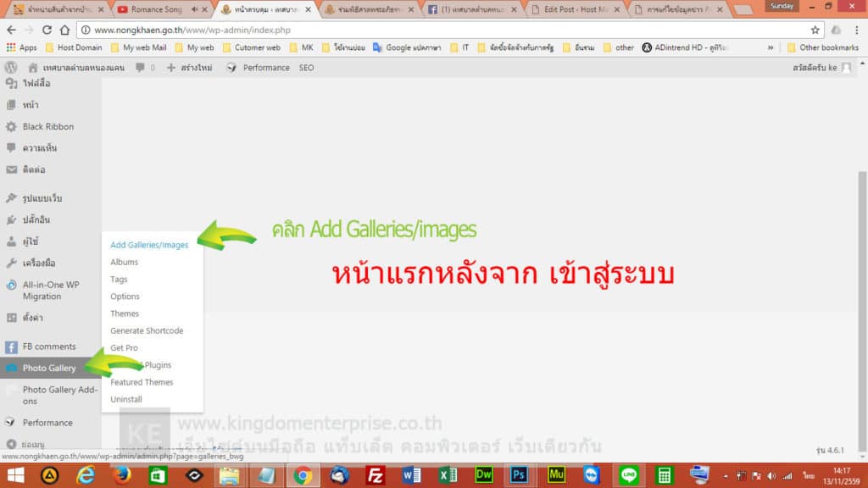Click the Performance speedometer icon in admin bar

pos(231,67)
